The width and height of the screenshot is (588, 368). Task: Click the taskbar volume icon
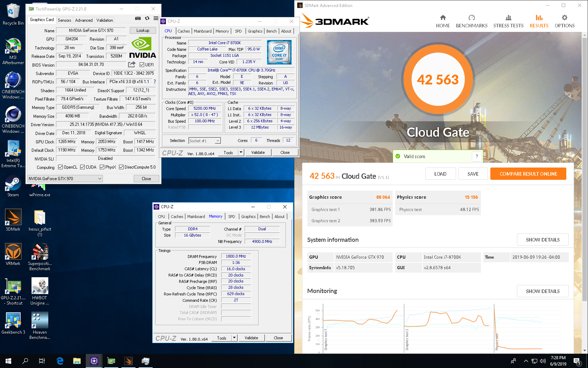[542, 361]
